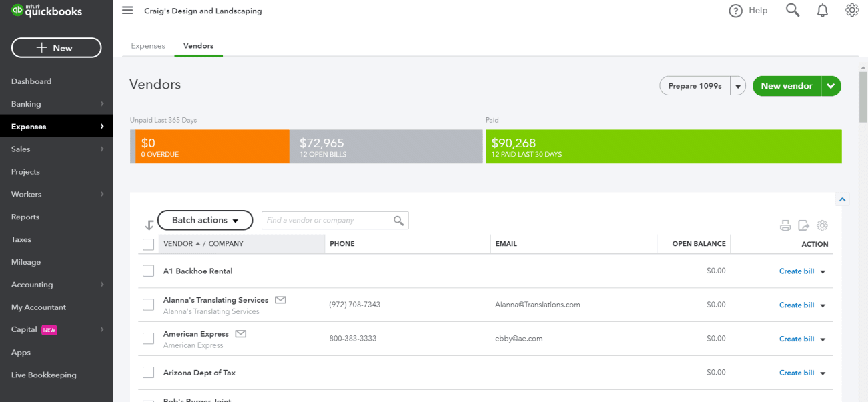Screen dimensions: 868x402
Task: Open action dropdown for A1 Backhoe Rental
Action: [823, 272]
